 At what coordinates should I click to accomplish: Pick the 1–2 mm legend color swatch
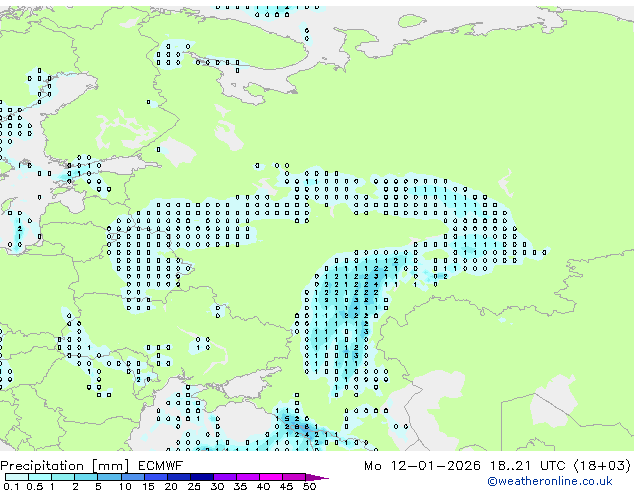(x=63, y=477)
